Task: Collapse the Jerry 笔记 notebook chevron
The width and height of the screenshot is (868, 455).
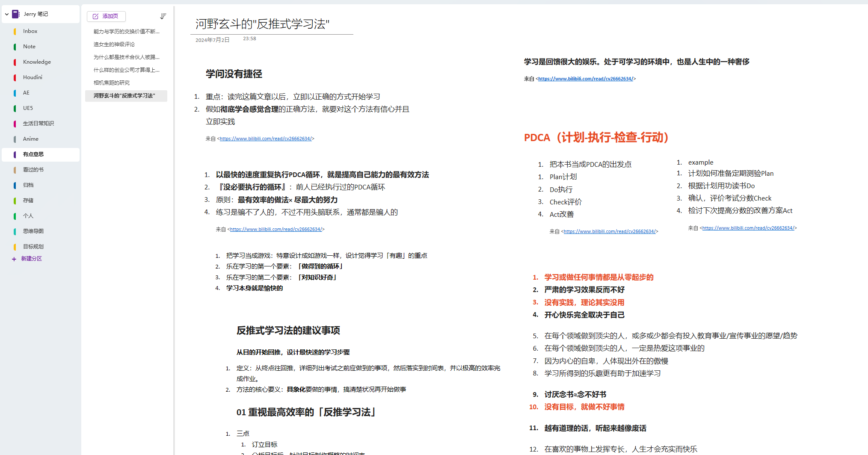Action: tap(6, 14)
